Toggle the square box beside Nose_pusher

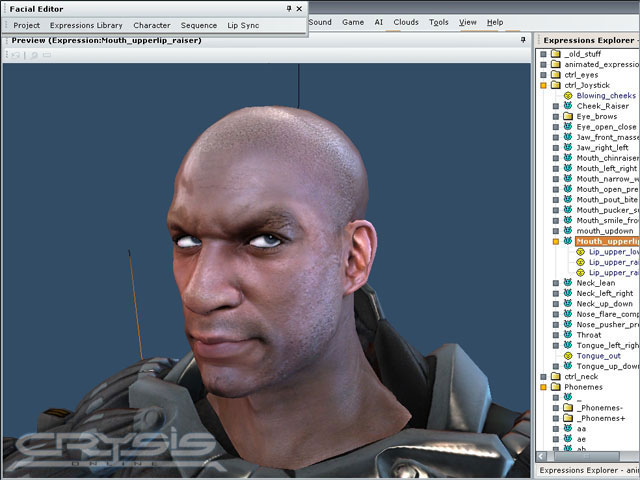point(555,325)
